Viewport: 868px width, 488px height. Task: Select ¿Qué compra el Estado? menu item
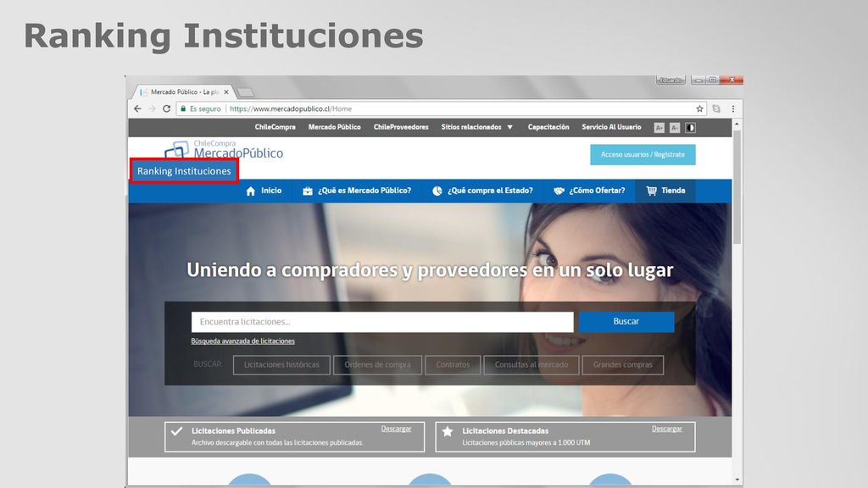pyautogui.click(x=482, y=191)
